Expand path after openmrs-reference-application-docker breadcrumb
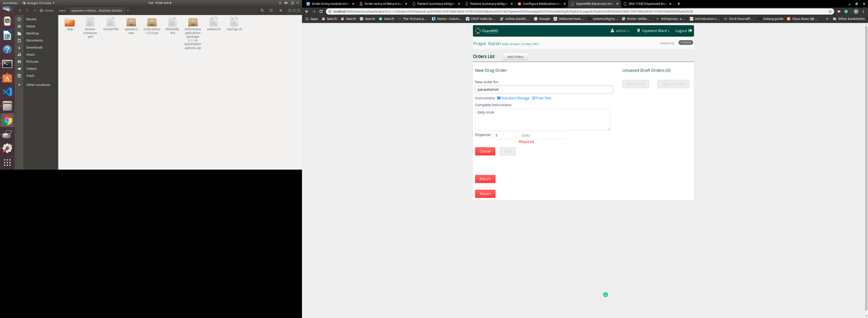Viewport: 868px width, 318px height. click(x=128, y=10)
